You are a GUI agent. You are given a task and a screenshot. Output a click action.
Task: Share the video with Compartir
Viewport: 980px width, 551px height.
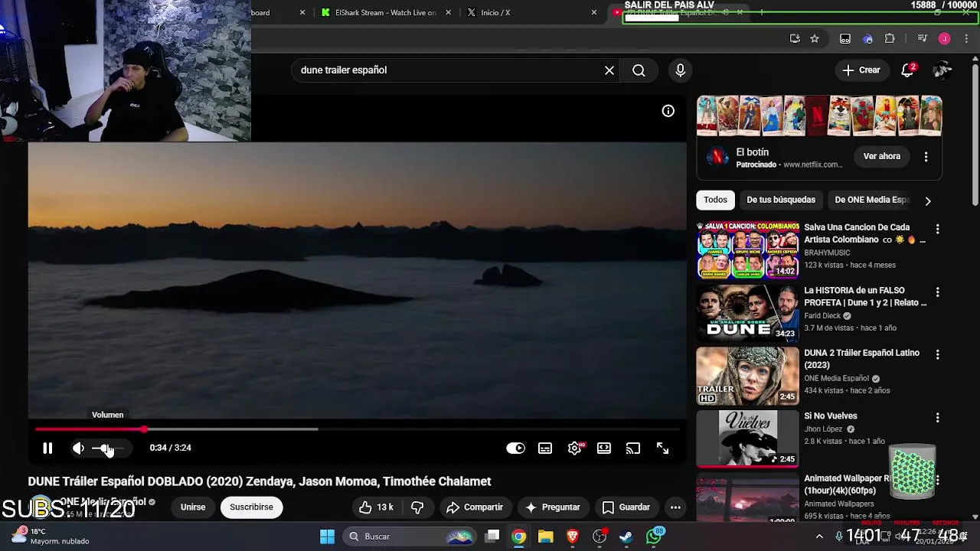475,507
